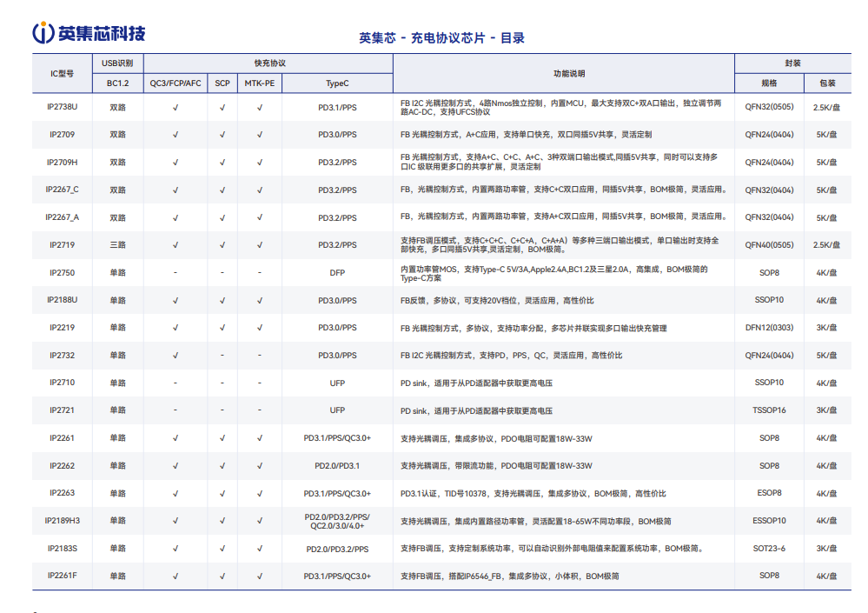Click the 快充协议 group header
The width and height of the screenshot is (868, 613).
coord(270,63)
